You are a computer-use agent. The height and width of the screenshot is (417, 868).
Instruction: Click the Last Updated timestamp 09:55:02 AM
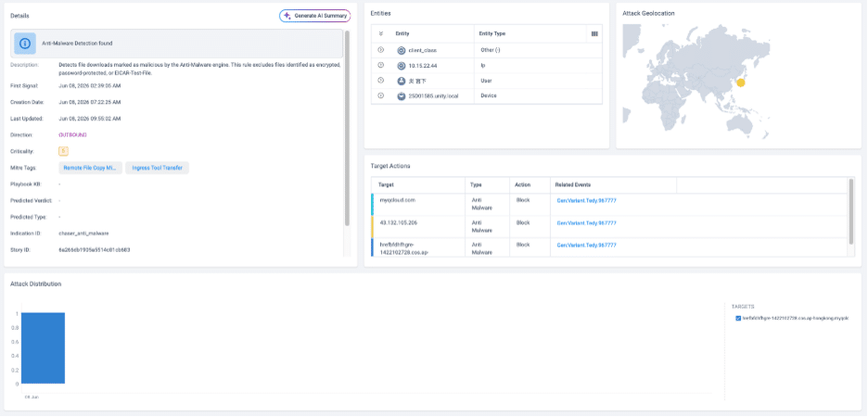(x=90, y=119)
